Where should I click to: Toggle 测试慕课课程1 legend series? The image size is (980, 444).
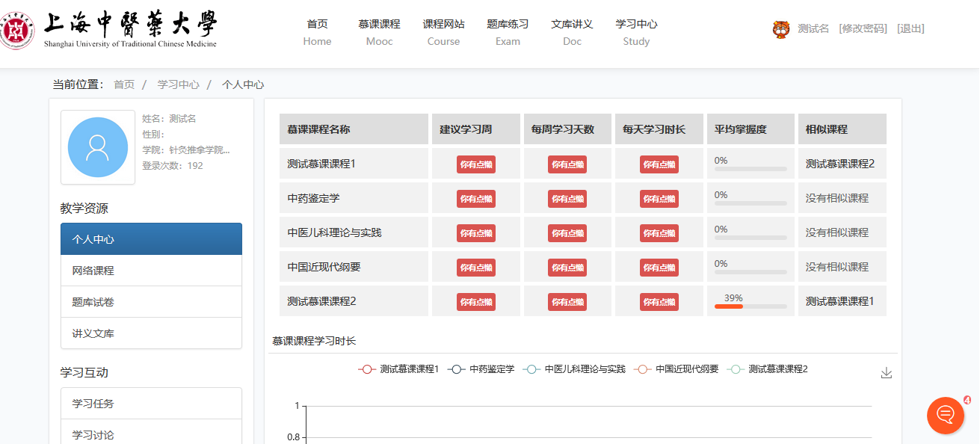(x=399, y=369)
